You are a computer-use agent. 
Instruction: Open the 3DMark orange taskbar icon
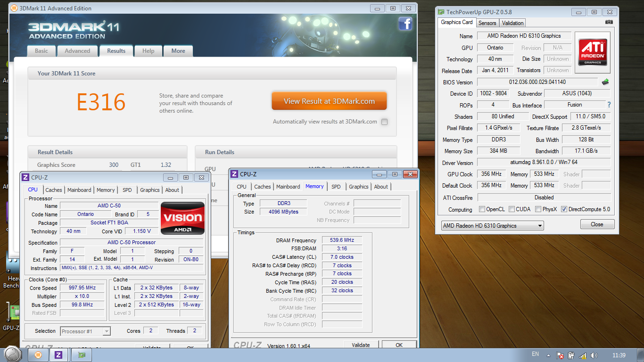point(38,354)
